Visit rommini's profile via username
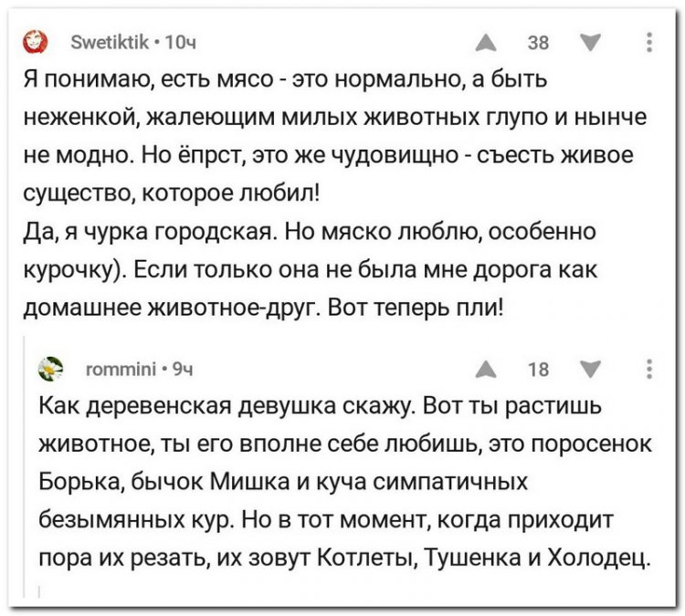This screenshot has height=616, width=685. point(121,370)
